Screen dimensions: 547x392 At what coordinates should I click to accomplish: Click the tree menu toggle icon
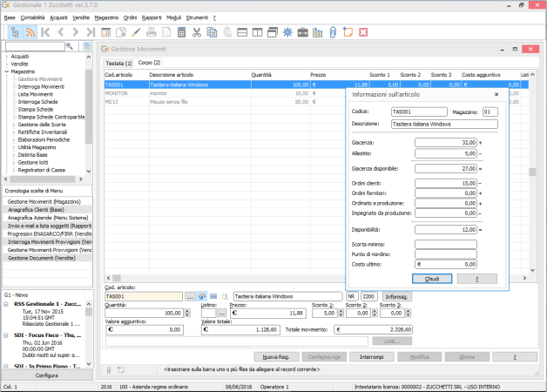[15, 32]
